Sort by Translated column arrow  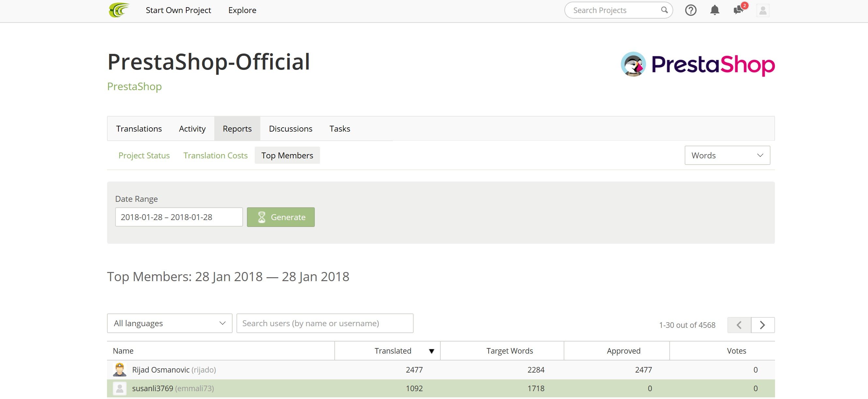431,351
